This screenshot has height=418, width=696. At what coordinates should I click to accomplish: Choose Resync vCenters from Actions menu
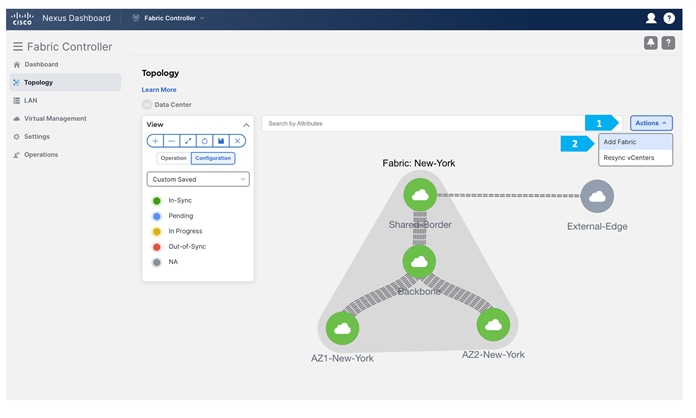pyautogui.click(x=635, y=158)
